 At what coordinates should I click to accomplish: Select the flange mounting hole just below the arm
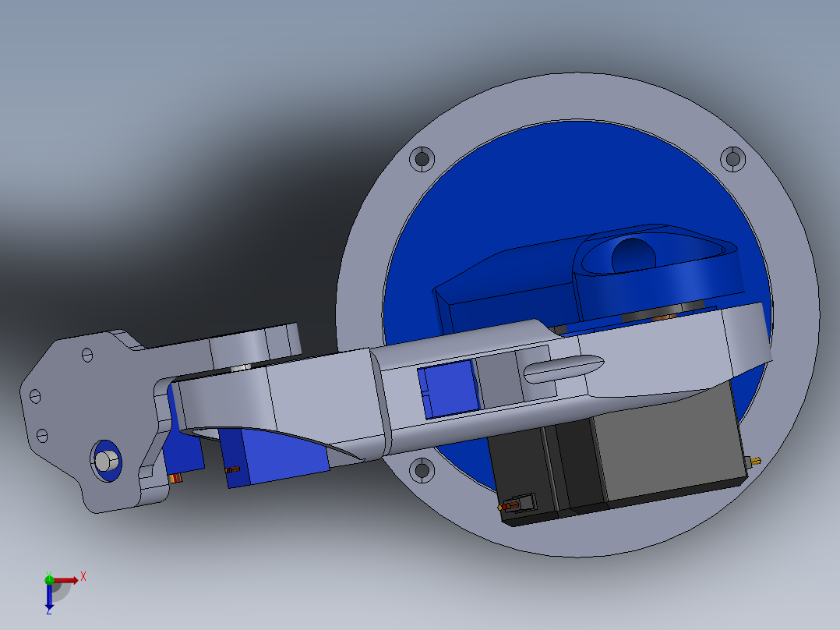422,470
